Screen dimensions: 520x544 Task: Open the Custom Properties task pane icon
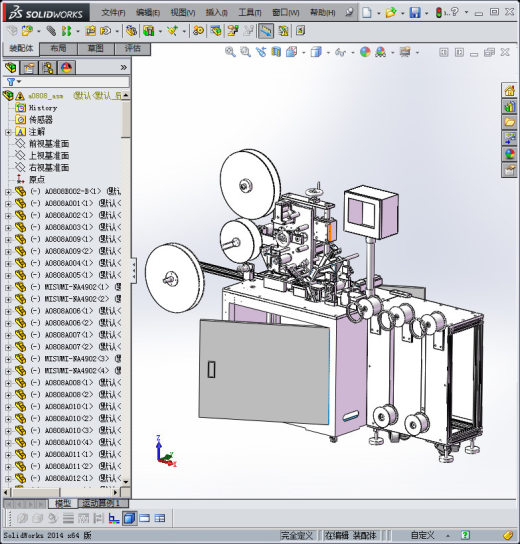[509, 170]
